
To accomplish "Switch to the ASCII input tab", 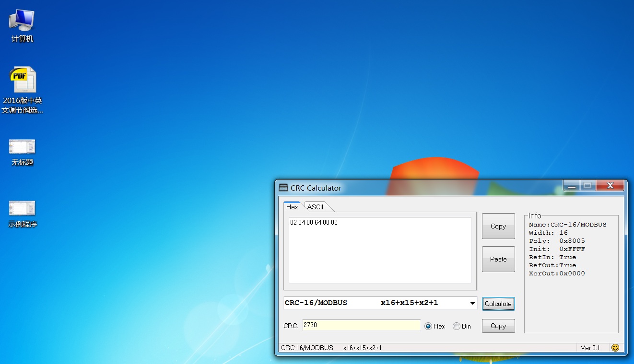I will click(x=316, y=207).
